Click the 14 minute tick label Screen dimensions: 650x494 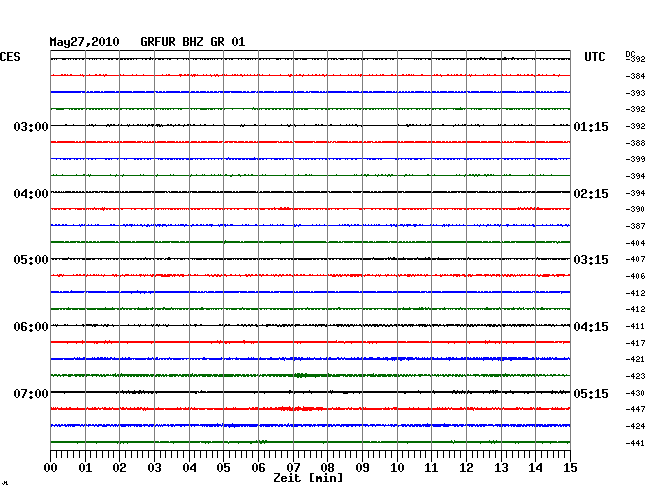click(535, 468)
